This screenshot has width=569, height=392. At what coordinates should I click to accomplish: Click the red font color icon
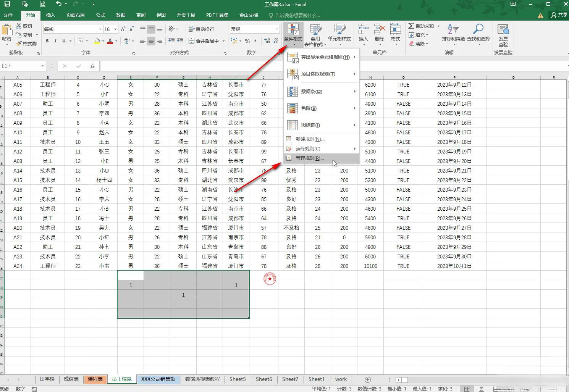pos(110,41)
